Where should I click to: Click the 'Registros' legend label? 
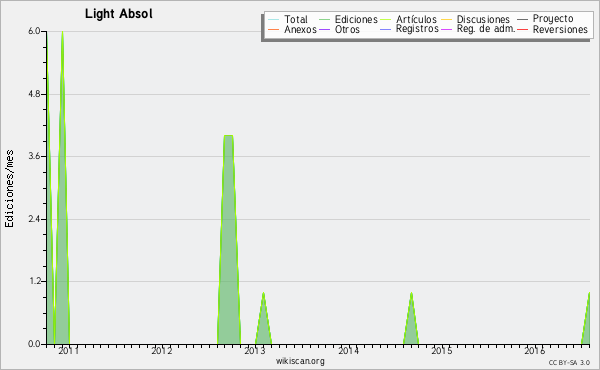[417, 29]
